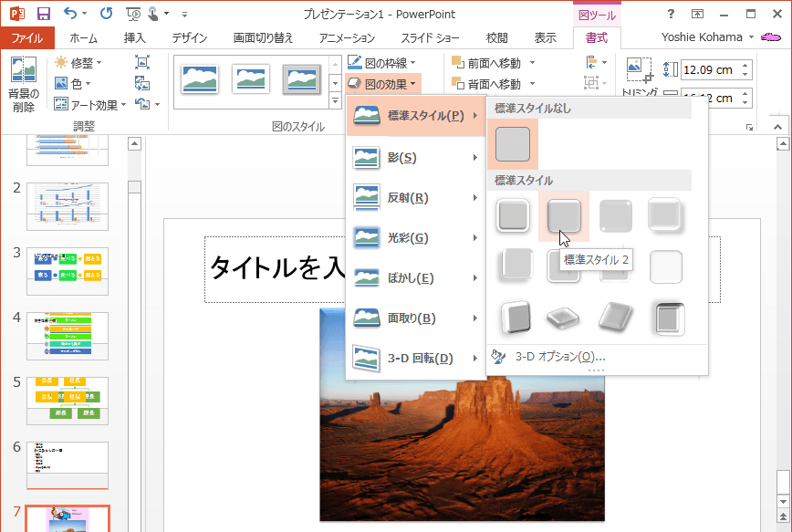Select slide 2 thumbnail
Screen dimensions: 792x532
68,206
